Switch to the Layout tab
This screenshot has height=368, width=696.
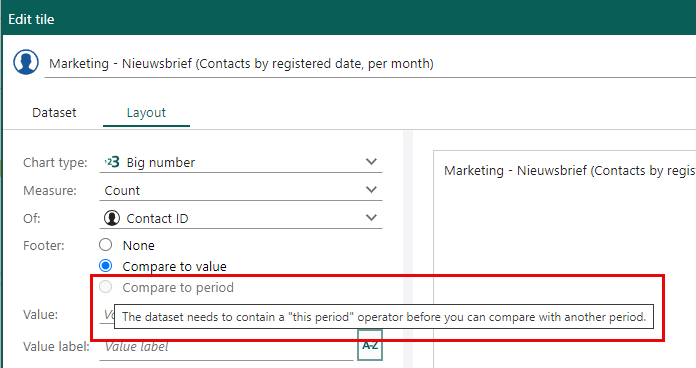pyautogui.click(x=146, y=113)
